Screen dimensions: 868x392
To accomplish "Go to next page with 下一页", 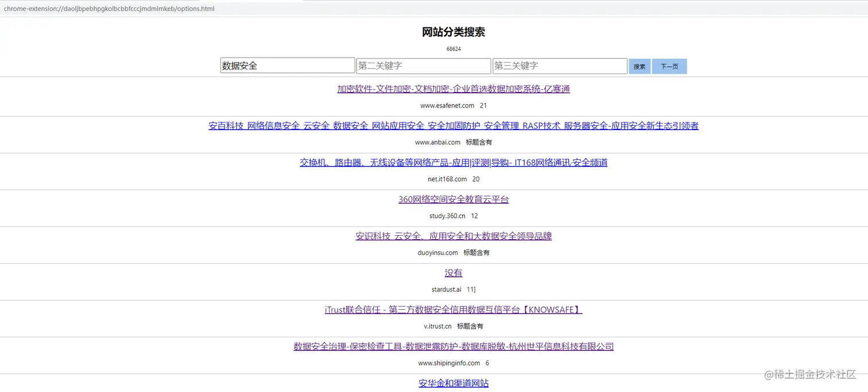I will (669, 66).
